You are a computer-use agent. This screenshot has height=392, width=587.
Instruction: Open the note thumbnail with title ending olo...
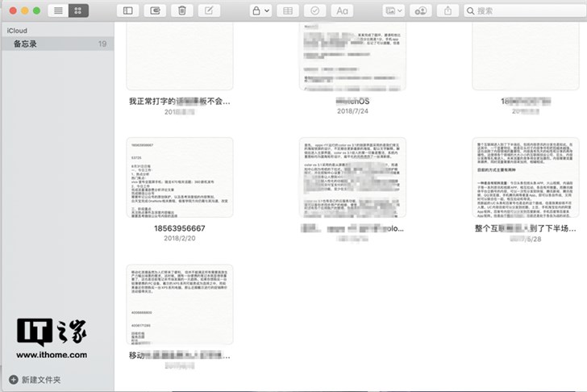click(352, 177)
